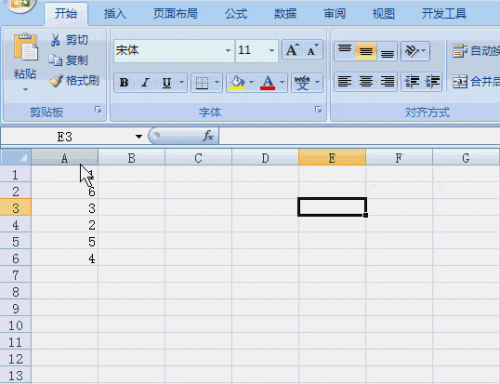The image size is (500, 384).
Task: Open the 视图 tab
Action: click(x=383, y=14)
